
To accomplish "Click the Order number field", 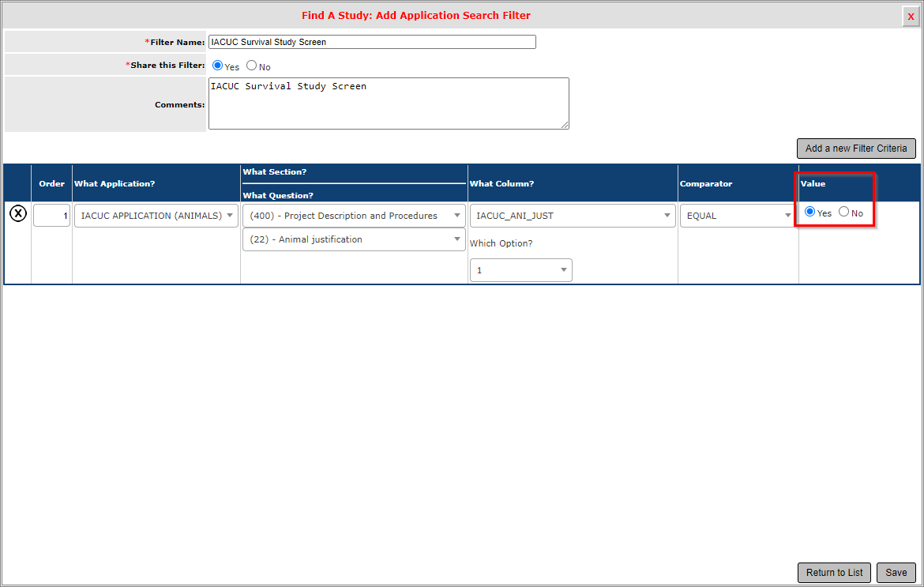I will tap(52, 216).
